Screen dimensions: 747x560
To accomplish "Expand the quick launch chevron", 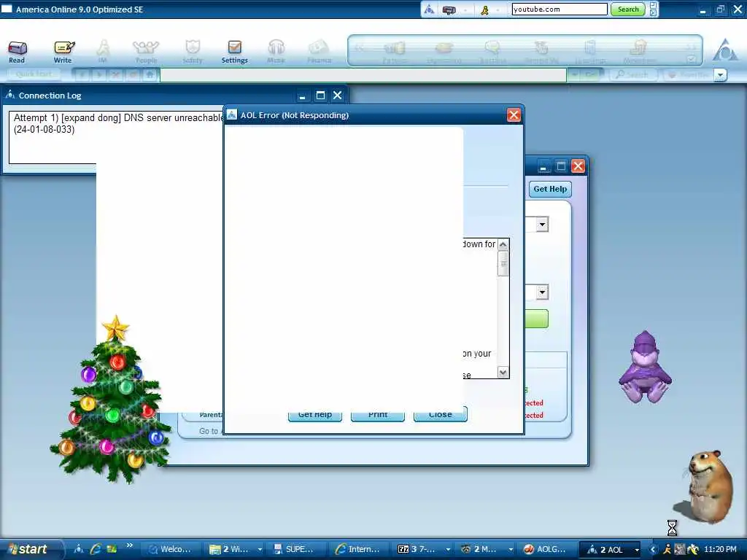I will [x=129, y=545].
